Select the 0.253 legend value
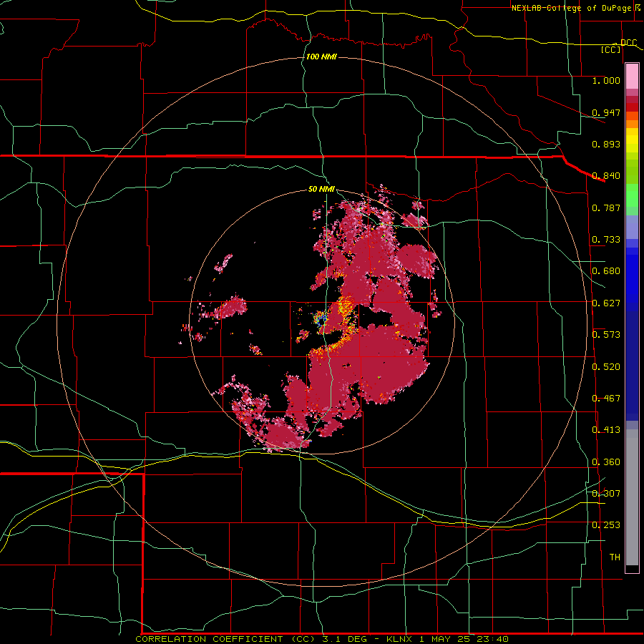The image size is (644, 644). [606, 525]
